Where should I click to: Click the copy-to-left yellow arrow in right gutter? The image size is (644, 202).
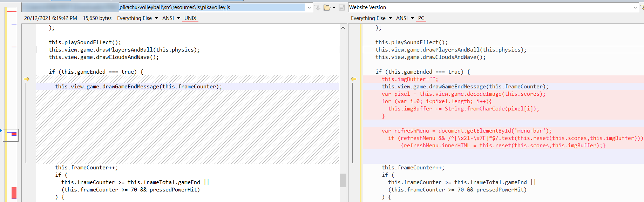353,79
